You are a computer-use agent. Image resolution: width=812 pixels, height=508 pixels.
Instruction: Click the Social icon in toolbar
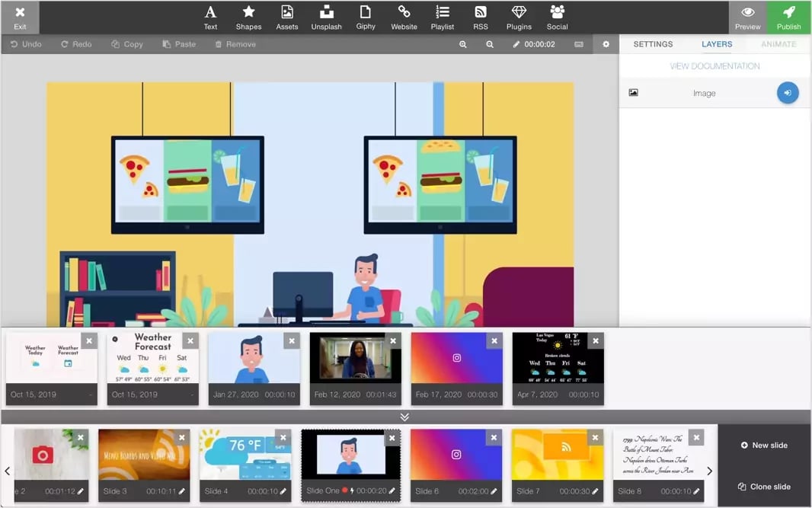[x=557, y=17]
